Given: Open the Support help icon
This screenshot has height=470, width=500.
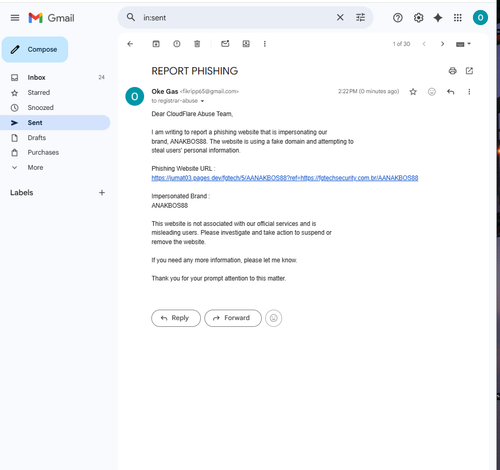Looking at the screenshot, I should (x=398, y=18).
